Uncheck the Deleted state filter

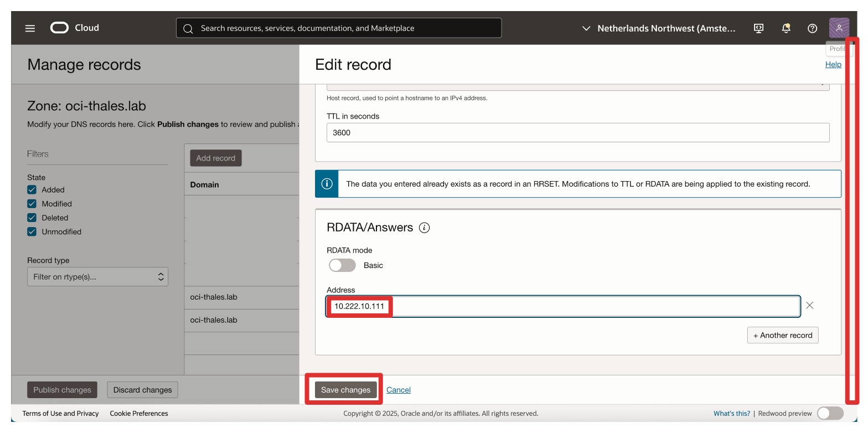tap(32, 218)
